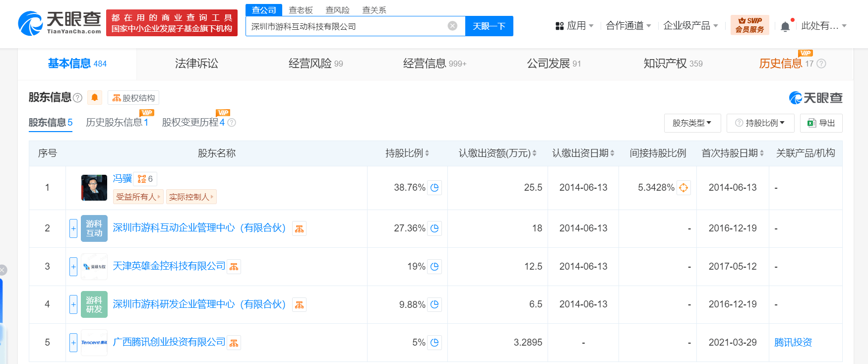Open the 应用 dropdown menu
Viewport: 868px width, 364px height.
[x=574, y=25]
